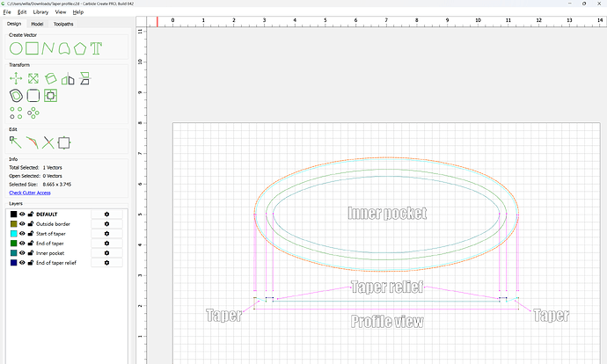Open the Offset Vector tool
This screenshot has height=364, width=607.
pyautogui.click(x=16, y=95)
